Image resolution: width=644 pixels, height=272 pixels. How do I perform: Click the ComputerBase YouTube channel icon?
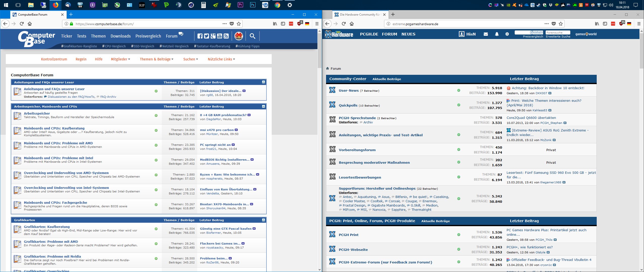[x=220, y=36]
